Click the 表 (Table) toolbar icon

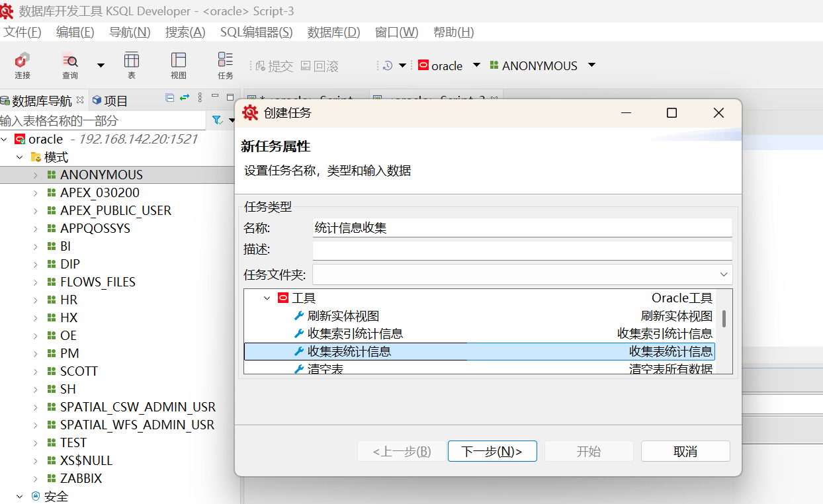pyautogui.click(x=132, y=65)
